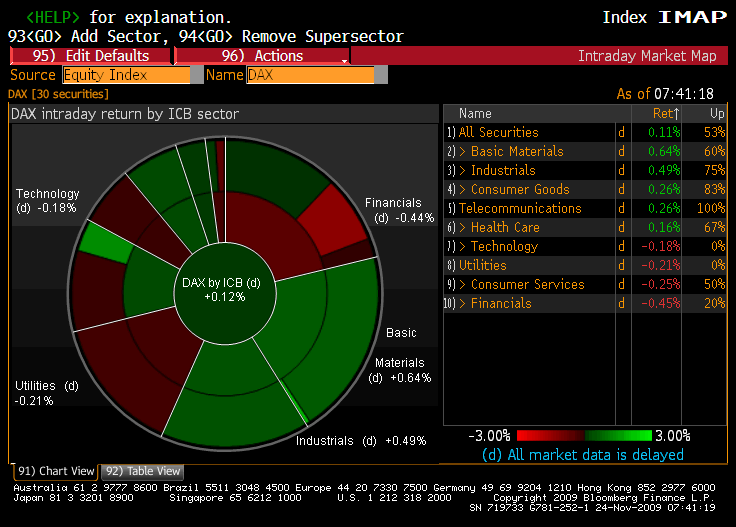Click the Edit Defaults button

point(90,56)
